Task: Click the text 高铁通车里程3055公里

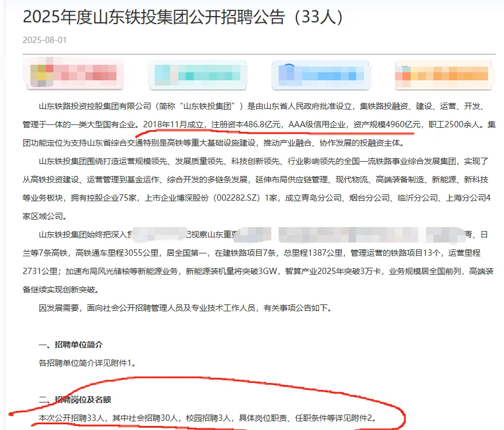Action: [x=117, y=253]
